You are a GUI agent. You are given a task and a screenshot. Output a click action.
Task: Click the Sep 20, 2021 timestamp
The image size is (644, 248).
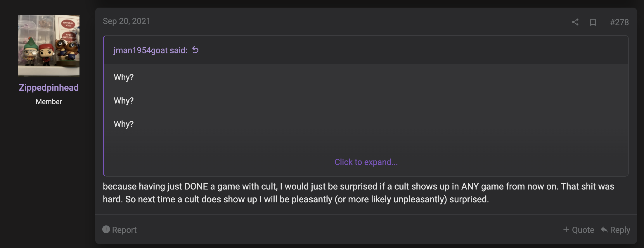127,21
